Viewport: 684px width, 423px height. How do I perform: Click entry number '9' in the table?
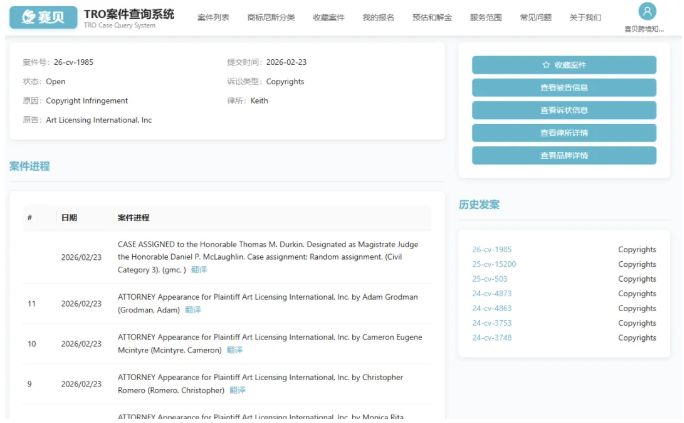pyautogui.click(x=29, y=384)
